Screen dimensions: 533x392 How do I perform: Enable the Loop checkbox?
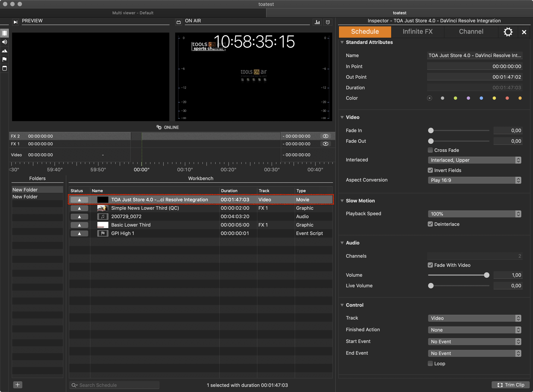[430, 363]
